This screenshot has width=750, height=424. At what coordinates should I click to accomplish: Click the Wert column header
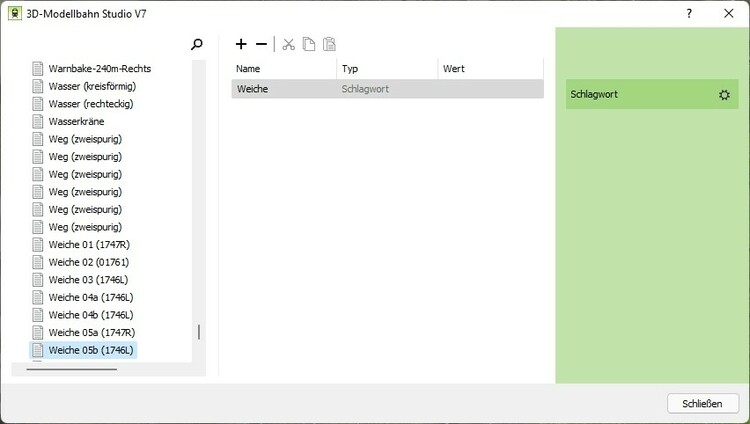click(x=491, y=68)
